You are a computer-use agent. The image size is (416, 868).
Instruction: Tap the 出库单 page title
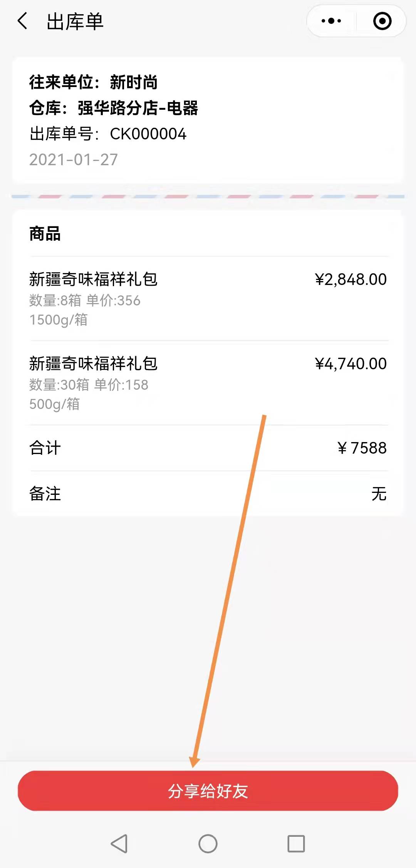coord(75,22)
